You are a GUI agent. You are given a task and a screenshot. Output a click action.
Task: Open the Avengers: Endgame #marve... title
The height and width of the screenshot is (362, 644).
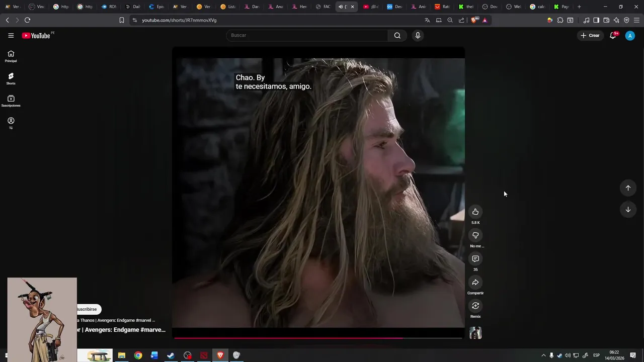coord(121,330)
